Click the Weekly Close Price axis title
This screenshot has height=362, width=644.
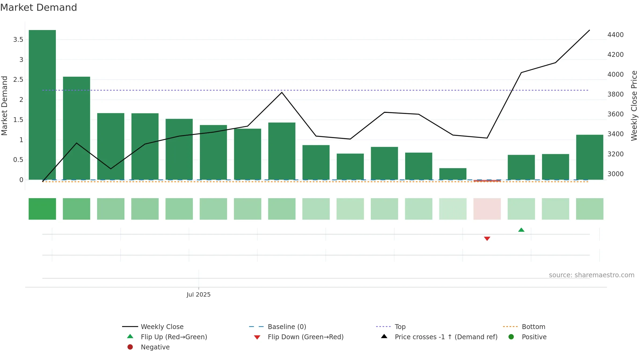pyautogui.click(x=634, y=106)
